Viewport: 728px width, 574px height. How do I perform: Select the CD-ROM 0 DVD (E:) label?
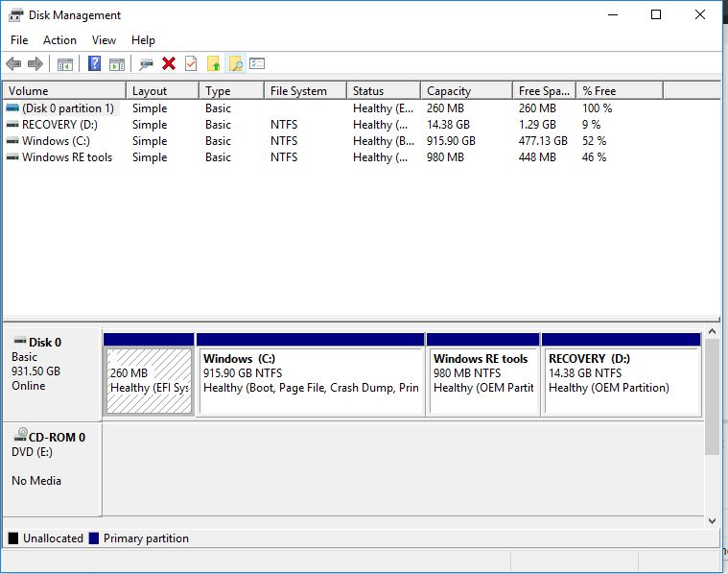click(x=52, y=468)
